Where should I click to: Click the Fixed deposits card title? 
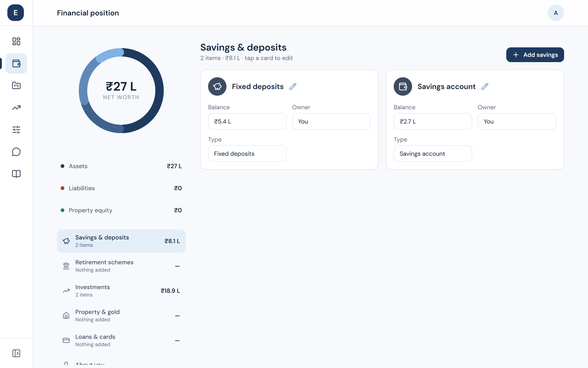coord(258,86)
